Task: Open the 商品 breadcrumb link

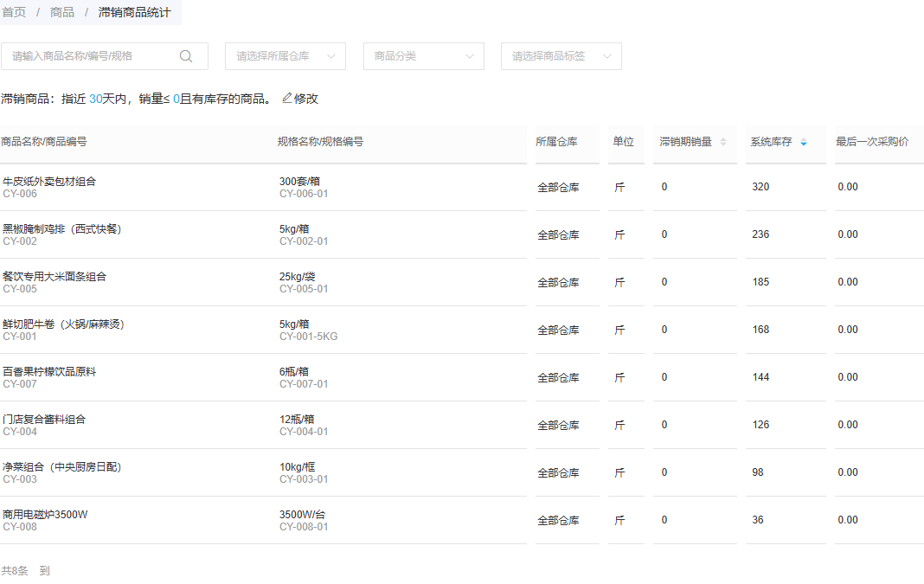Action: (62, 12)
